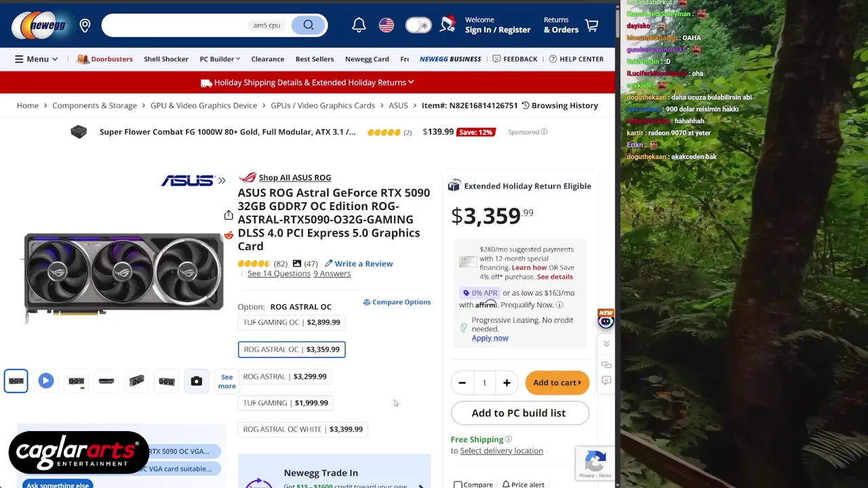
Task: Expand the PC Builder dropdown
Action: 220,59
